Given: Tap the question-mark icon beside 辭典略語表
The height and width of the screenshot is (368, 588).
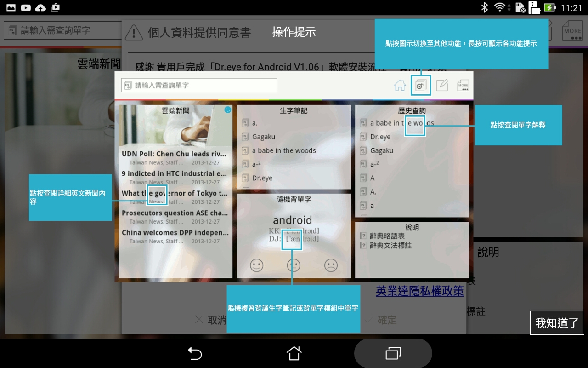Looking at the screenshot, I should 363,236.
